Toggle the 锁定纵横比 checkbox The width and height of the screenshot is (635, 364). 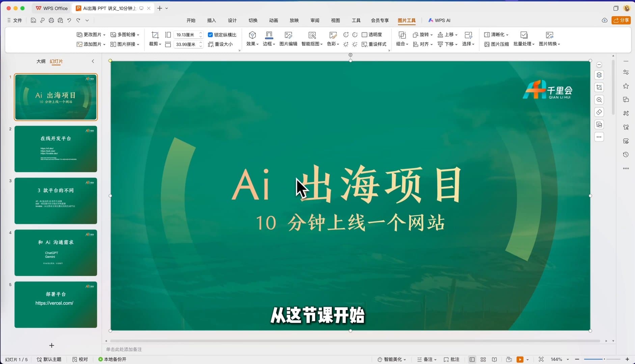pos(211,34)
